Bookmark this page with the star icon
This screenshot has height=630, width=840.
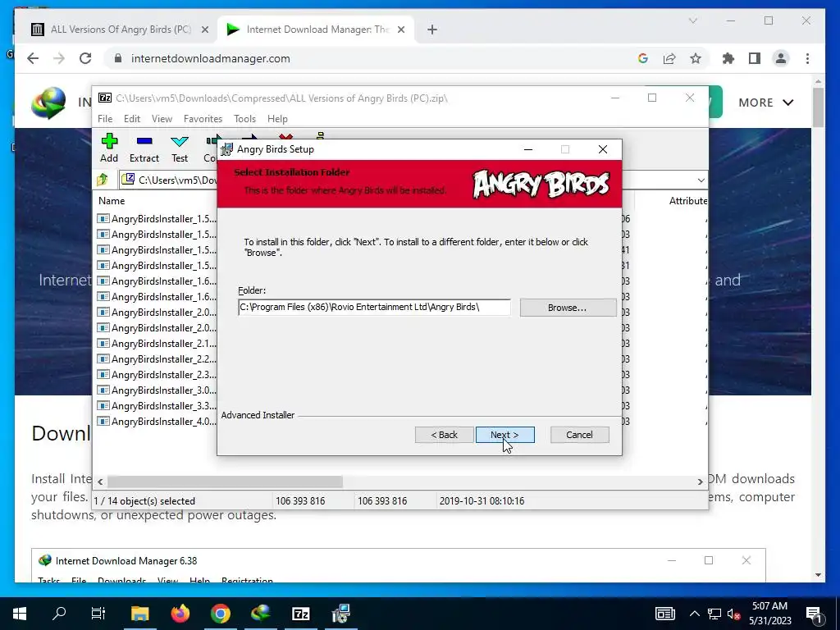click(696, 58)
